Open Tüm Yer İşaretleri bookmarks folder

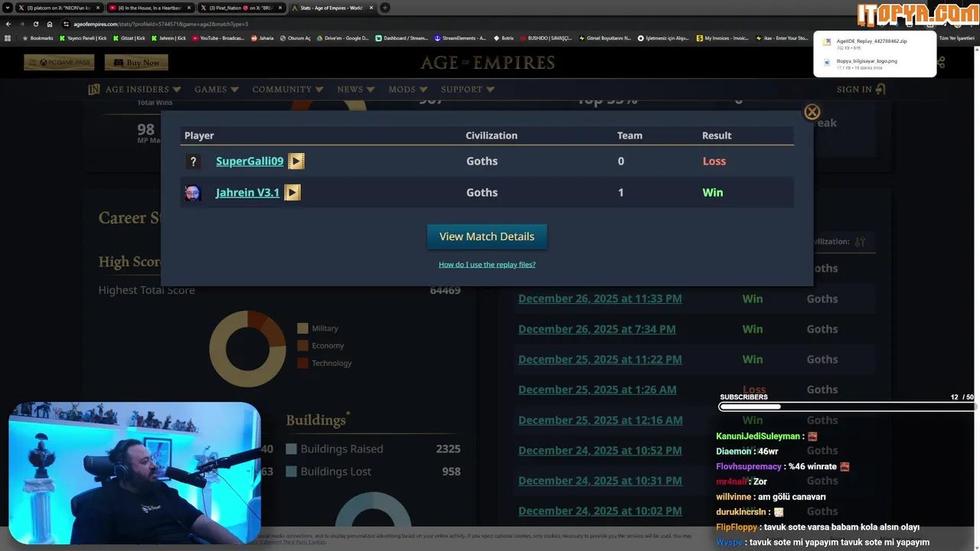955,37
